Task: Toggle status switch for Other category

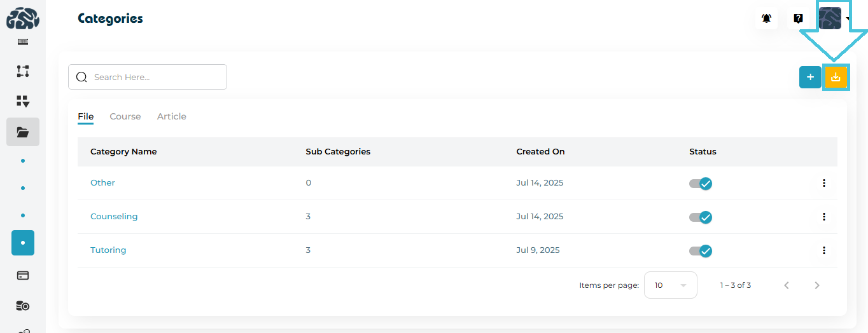Action: (x=701, y=184)
